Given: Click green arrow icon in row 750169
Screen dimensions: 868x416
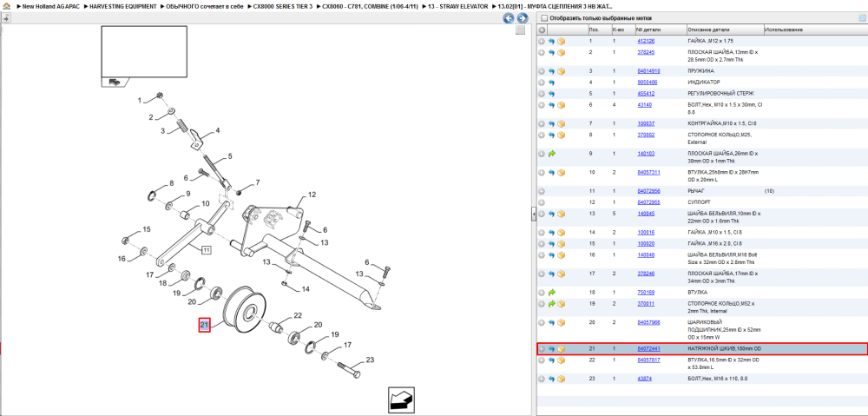Looking at the screenshot, I should tap(551, 292).
